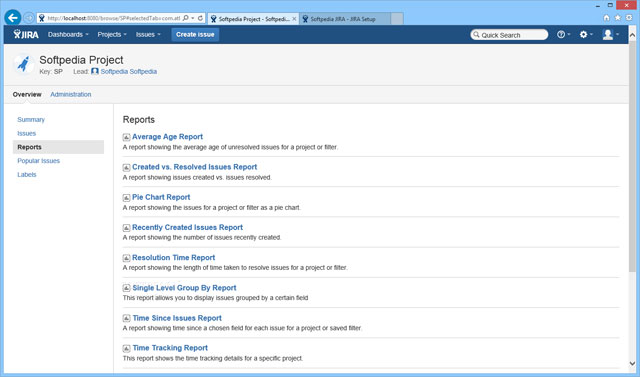Click the search magnifier in address bar
The image size is (640, 377).
pyautogui.click(x=186, y=18)
